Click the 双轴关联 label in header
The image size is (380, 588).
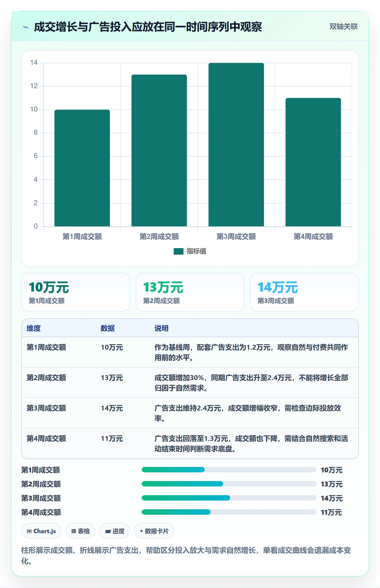coord(343,26)
